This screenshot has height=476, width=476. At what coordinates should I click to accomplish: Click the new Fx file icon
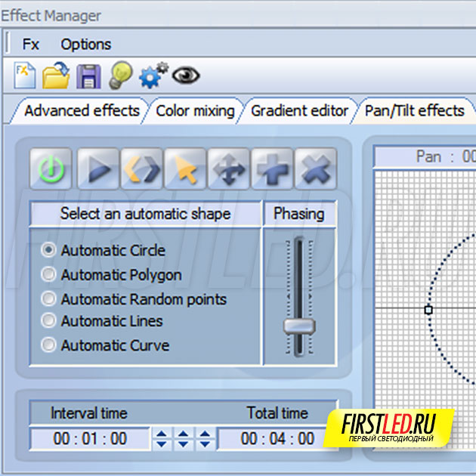tap(25, 76)
